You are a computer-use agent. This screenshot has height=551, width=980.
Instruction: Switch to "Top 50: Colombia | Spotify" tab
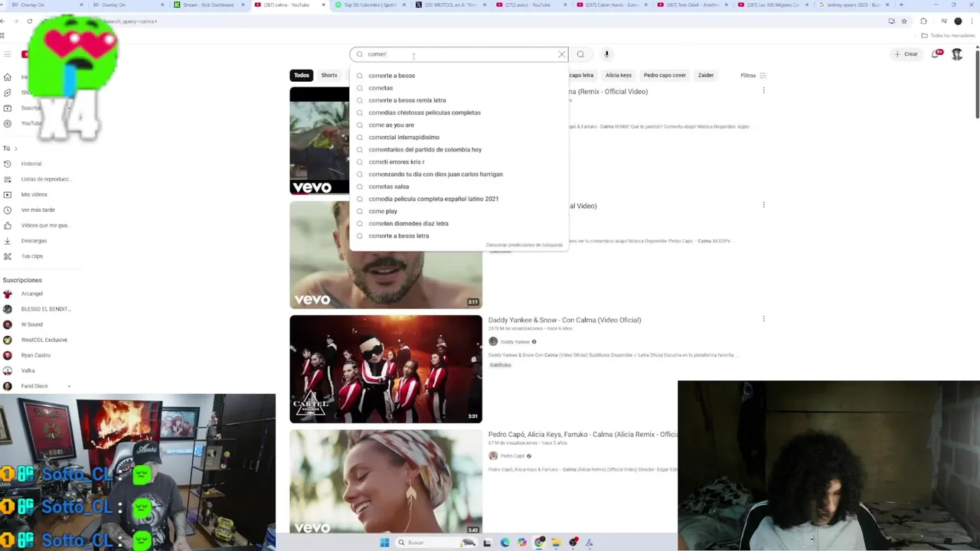(370, 5)
